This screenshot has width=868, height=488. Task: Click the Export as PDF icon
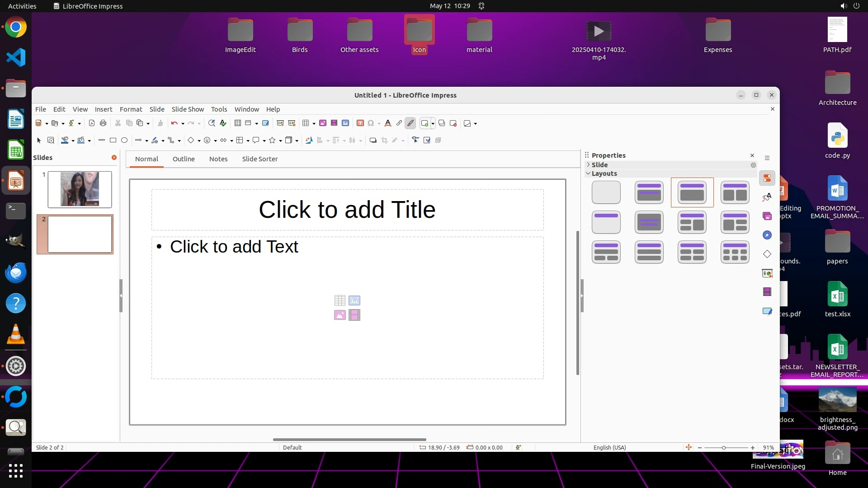[92, 123]
